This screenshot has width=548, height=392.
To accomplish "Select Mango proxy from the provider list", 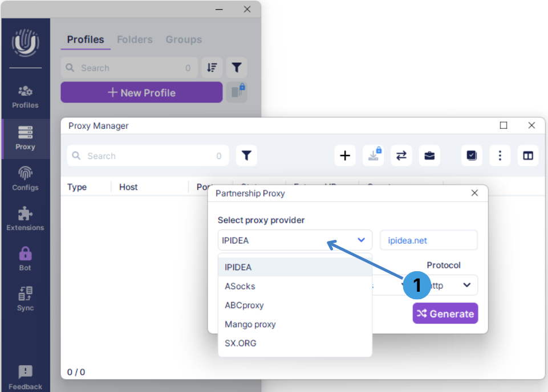I will (x=295, y=324).
